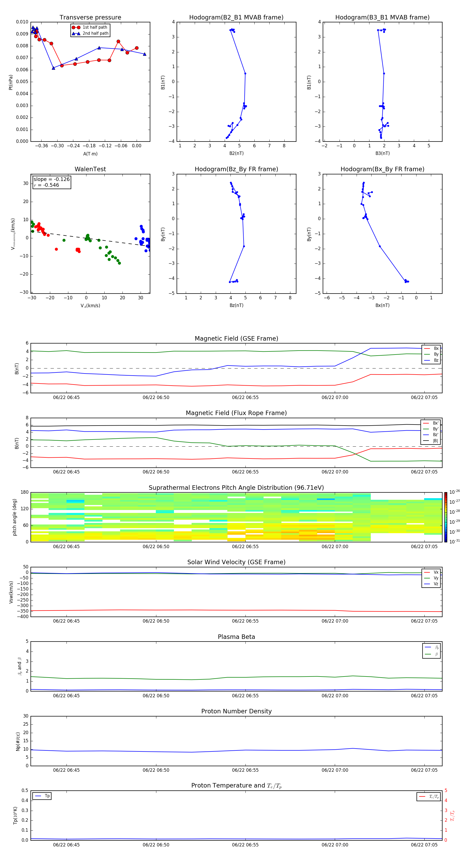
Task: Click the 'Bz(nT)' x-axis label
Action: (236, 306)
